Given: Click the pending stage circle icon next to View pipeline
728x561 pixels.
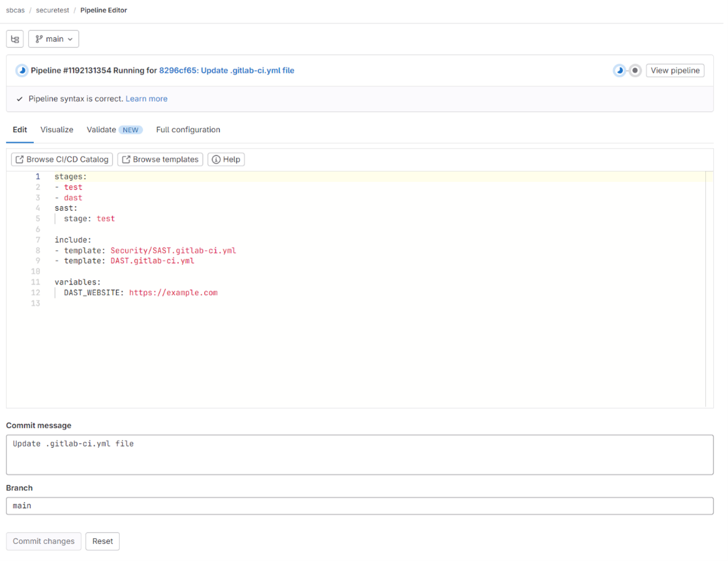Looking at the screenshot, I should pyautogui.click(x=635, y=71).
